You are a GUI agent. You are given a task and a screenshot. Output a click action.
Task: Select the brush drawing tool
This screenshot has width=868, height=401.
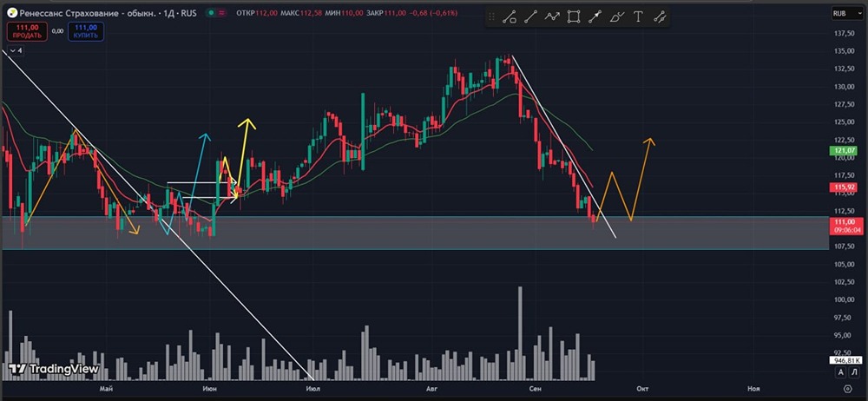[616, 17]
